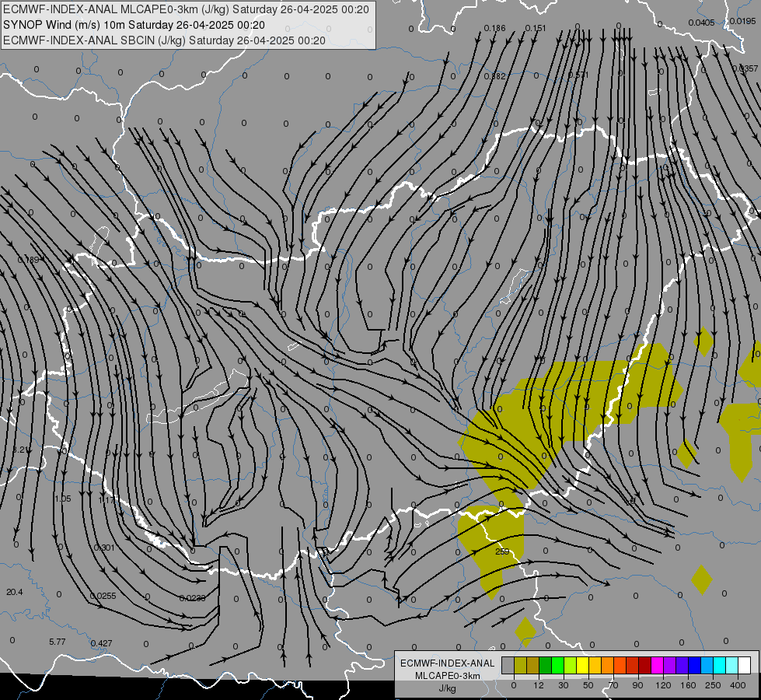Click the SBCIN title line at top
Screen dimensions: 761x700
[x=164, y=40]
